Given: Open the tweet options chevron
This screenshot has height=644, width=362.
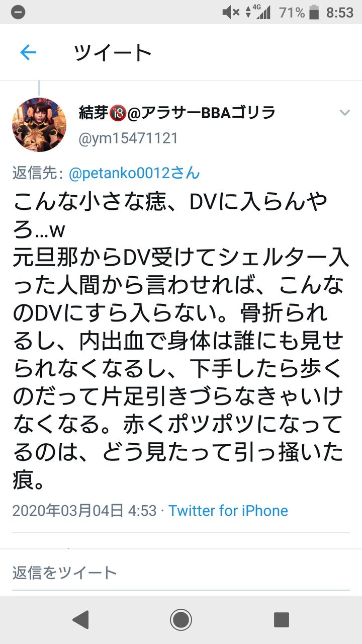Looking at the screenshot, I should (344, 113).
